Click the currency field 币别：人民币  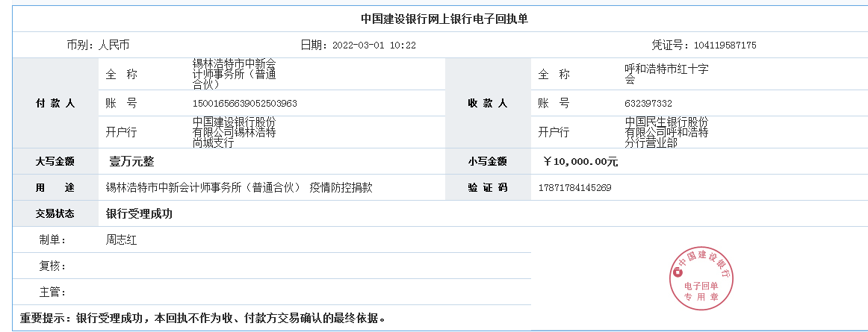click(x=98, y=46)
